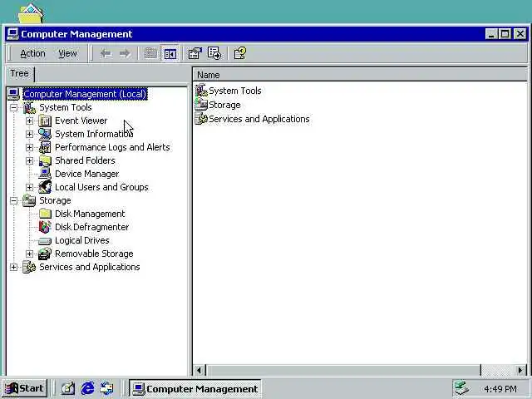Click the Event Viewer icon
Image resolution: width=532 pixels, height=399 pixels.
pyautogui.click(x=45, y=121)
